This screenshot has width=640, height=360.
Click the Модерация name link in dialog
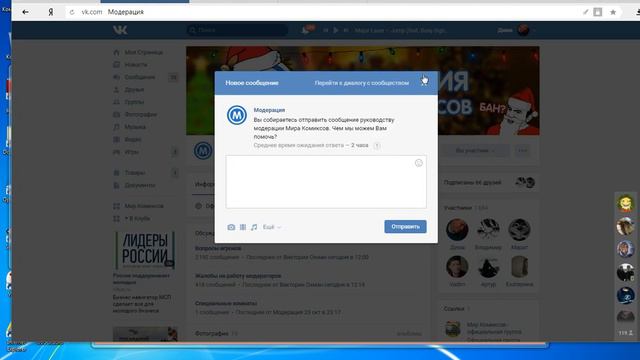(269, 110)
